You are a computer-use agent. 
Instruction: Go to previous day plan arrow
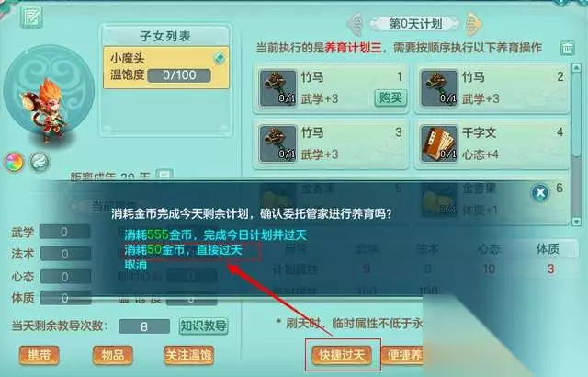[x=355, y=24]
